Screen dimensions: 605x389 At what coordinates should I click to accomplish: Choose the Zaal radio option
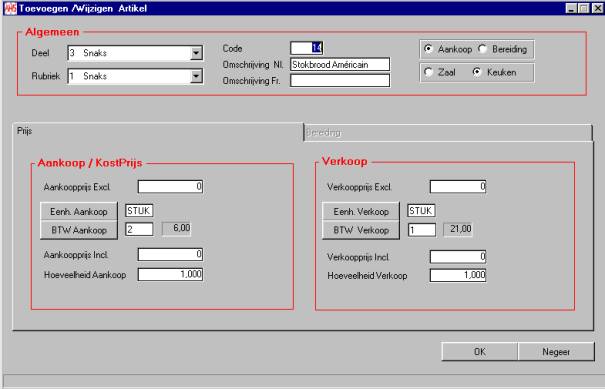click(428, 72)
